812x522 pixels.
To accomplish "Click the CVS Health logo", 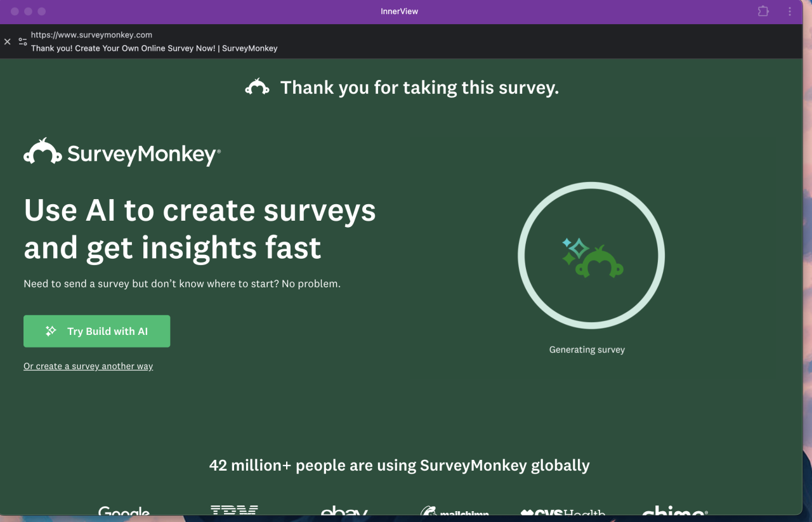I will pyautogui.click(x=563, y=511).
